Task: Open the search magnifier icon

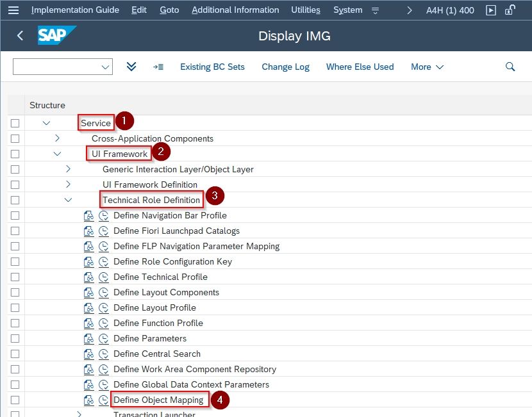Action: (510, 67)
